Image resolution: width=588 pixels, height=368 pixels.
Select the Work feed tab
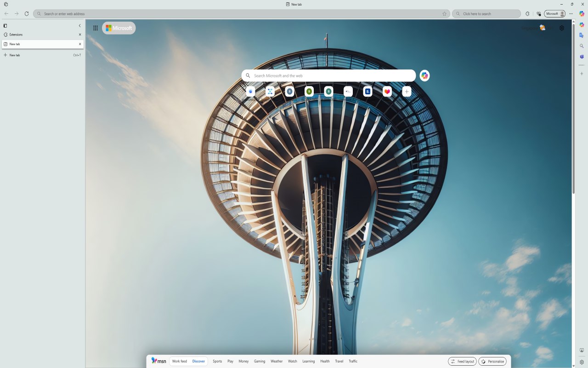click(180, 361)
